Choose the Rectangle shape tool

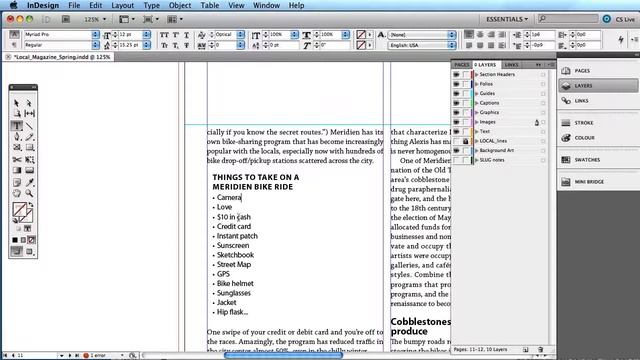click(29, 147)
